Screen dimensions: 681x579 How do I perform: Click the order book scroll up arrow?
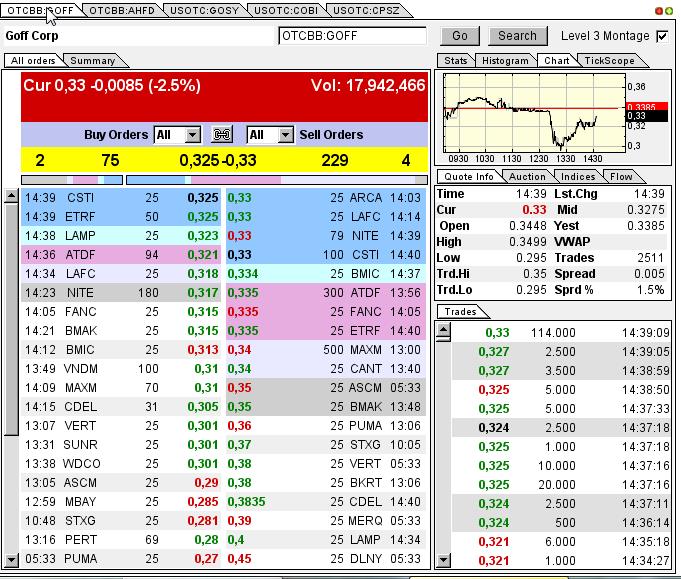coord(11,195)
